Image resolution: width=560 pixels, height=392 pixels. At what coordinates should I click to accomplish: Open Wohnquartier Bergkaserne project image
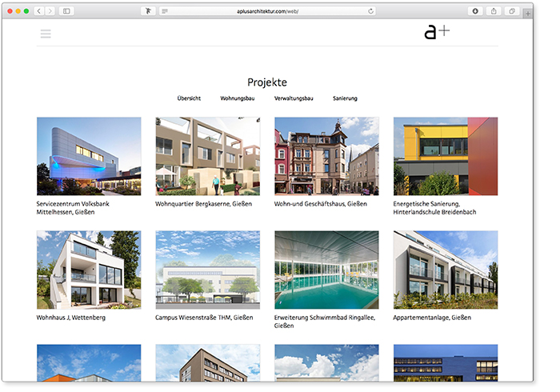tap(208, 156)
